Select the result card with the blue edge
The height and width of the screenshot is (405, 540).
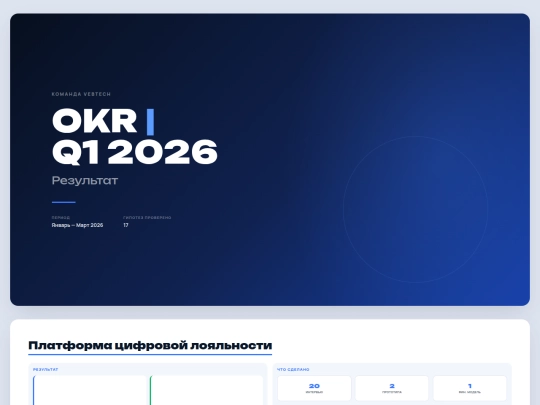[90, 390]
